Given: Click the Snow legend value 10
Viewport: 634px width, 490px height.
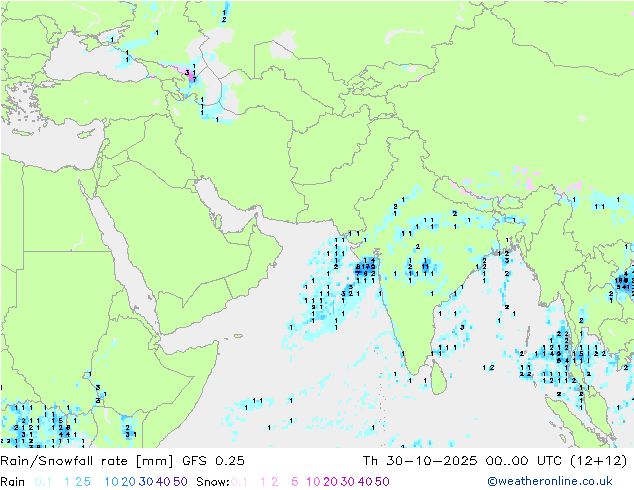Looking at the screenshot, I should point(313,482).
